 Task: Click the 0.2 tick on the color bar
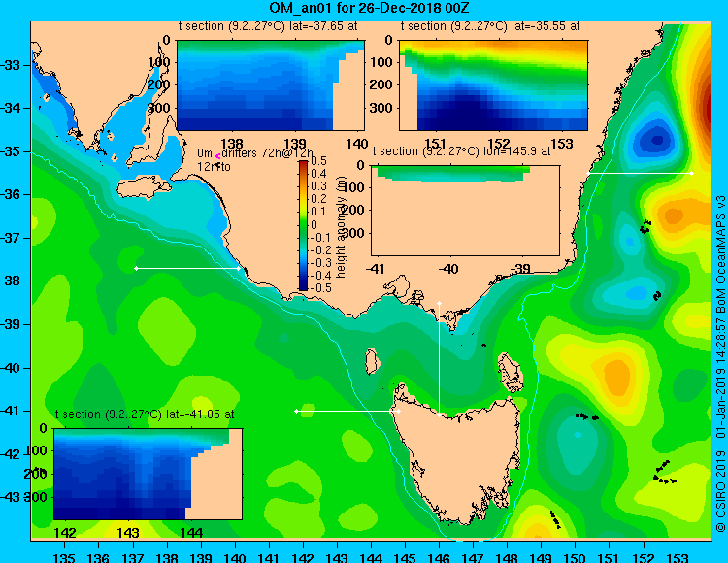[x=318, y=199]
